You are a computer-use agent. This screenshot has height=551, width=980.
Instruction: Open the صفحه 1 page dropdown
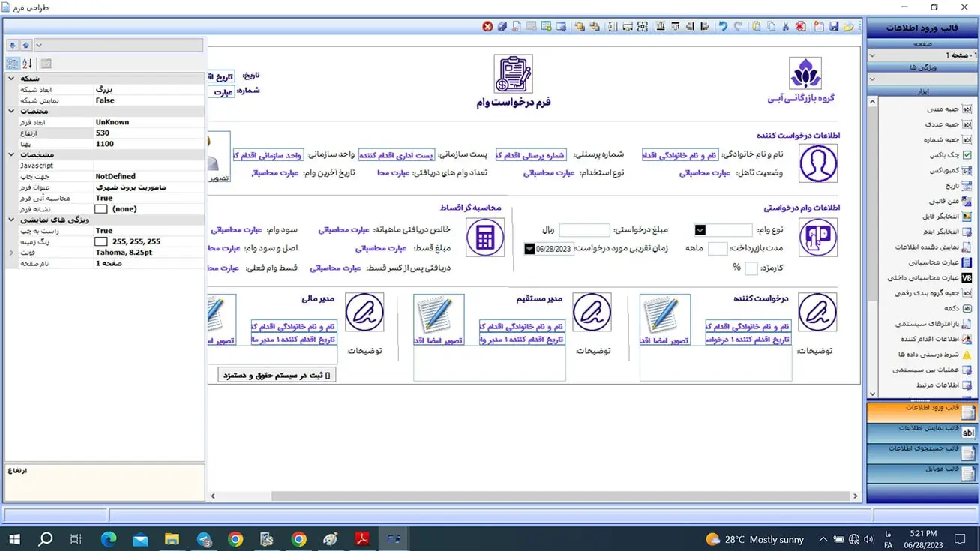click(x=872, y=55)
